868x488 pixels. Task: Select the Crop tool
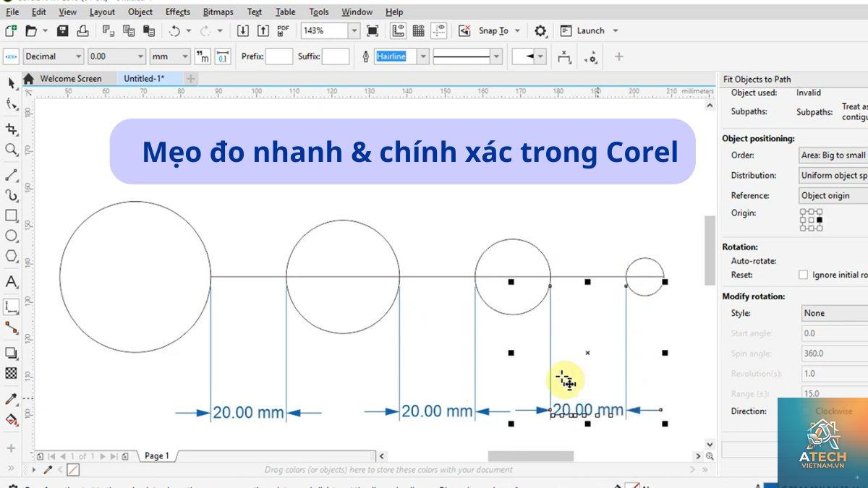pos(11,129)
